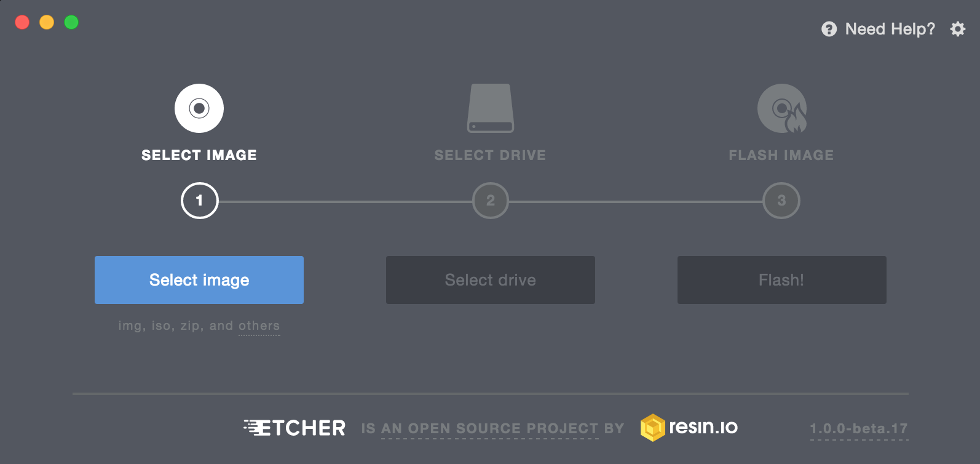Click the FLASH IMAGE heading label

click(781, 155)
